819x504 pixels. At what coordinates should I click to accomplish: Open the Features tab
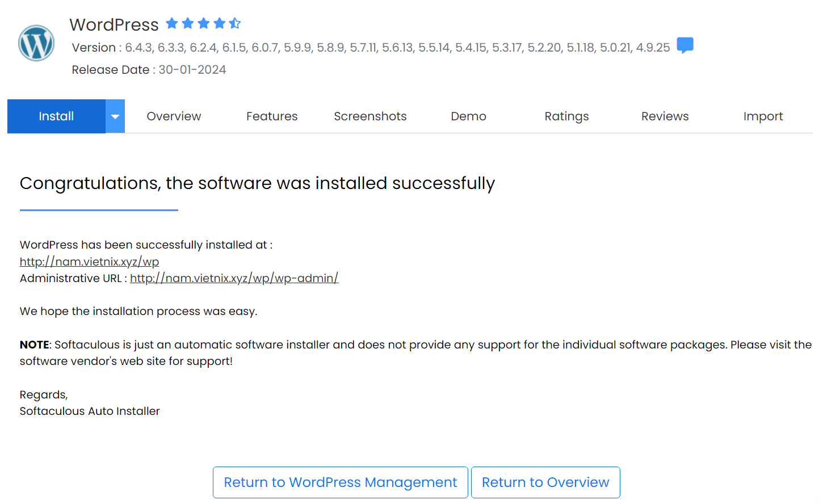272,116
